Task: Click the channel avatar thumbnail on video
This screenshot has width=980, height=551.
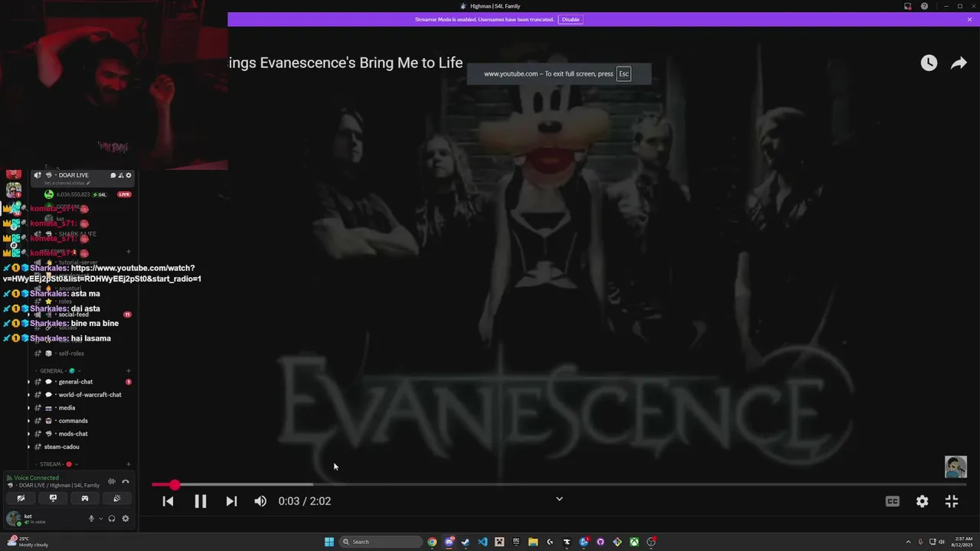Action: (955, 467)
